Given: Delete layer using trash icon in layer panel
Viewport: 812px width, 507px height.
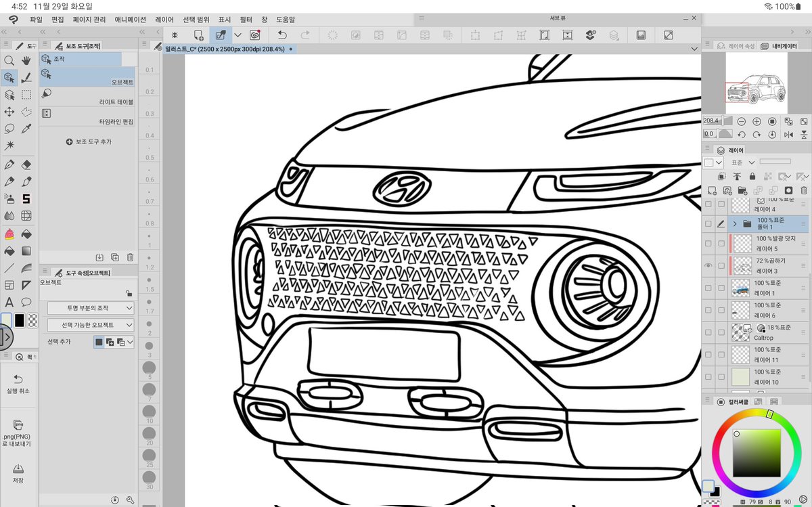Looking at the screenshot, I should click(x=803, y=191).
